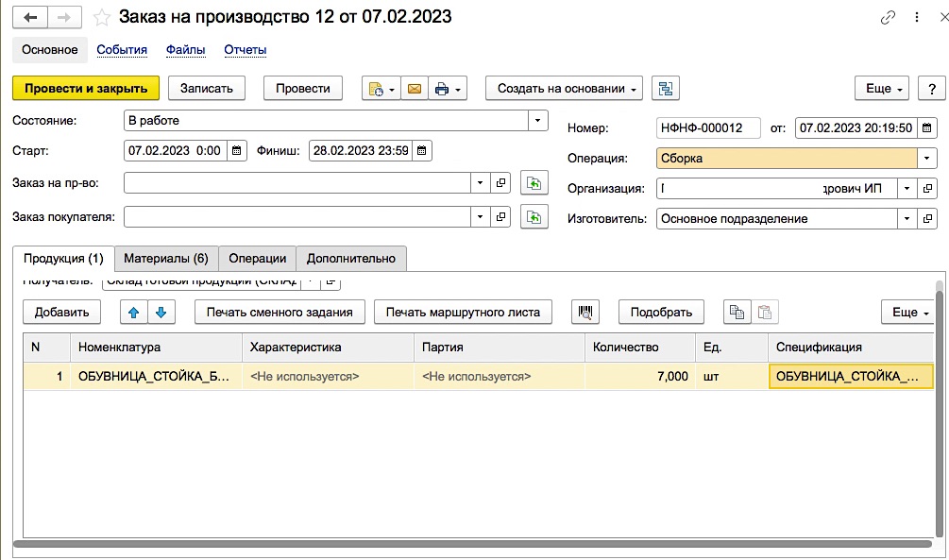Go forward with the right arrow button
Image resolution: width=949 pixels, height=560 pixels.
[x=64, y=18]
